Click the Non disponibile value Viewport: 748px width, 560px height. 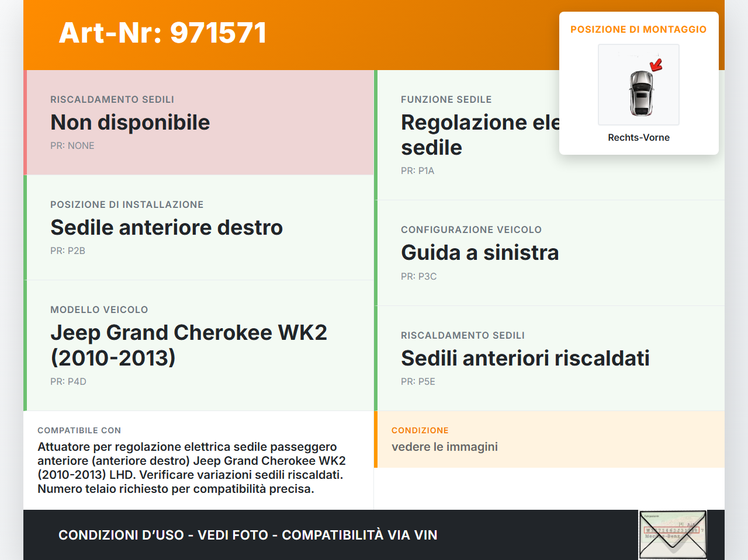(130, 122)
